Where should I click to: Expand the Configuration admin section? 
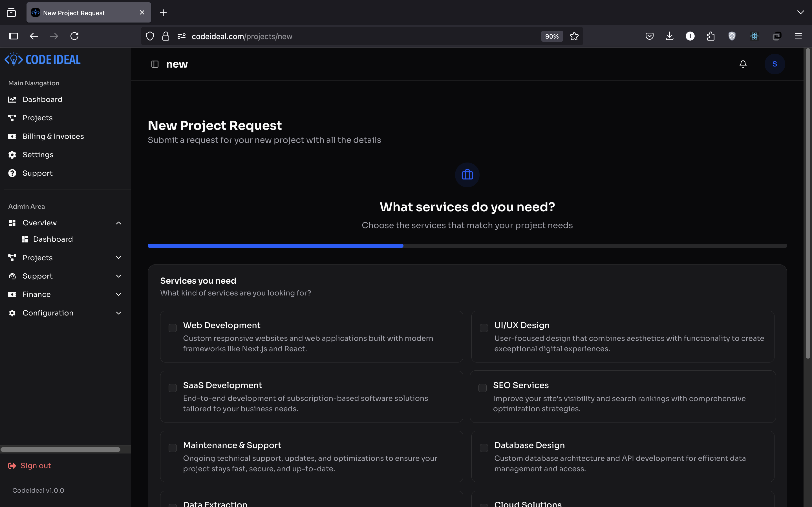coord(118,313)
